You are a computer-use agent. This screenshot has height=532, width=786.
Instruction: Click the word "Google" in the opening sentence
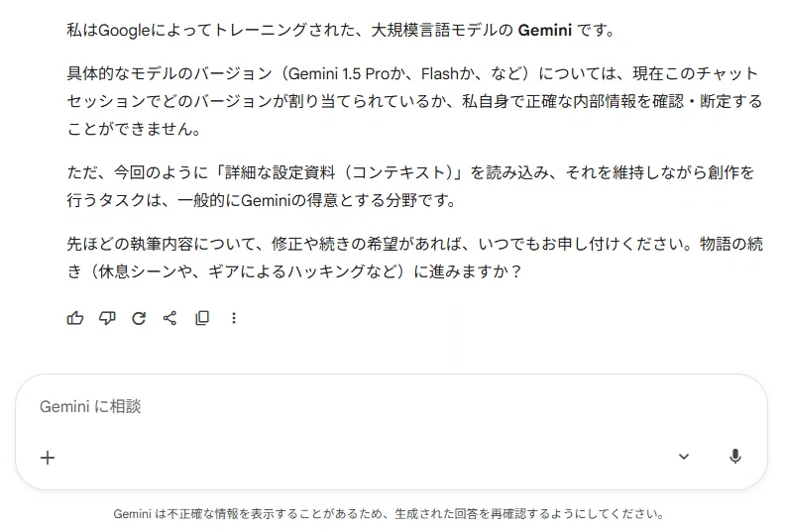(x=124, y=31)
